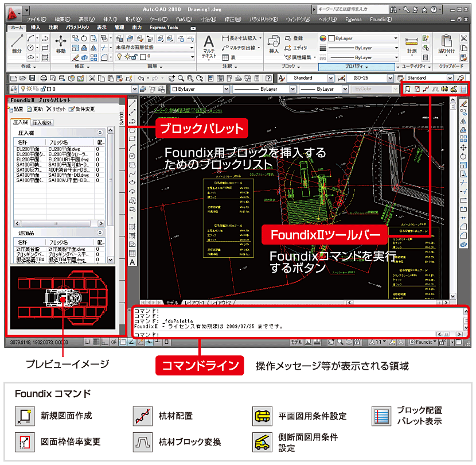Click the keyword search input field
476x465 pixels.
(352, 9)
